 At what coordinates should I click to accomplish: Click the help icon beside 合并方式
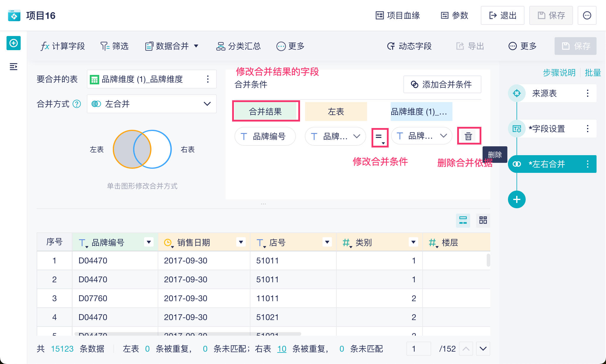pos(77,104)
